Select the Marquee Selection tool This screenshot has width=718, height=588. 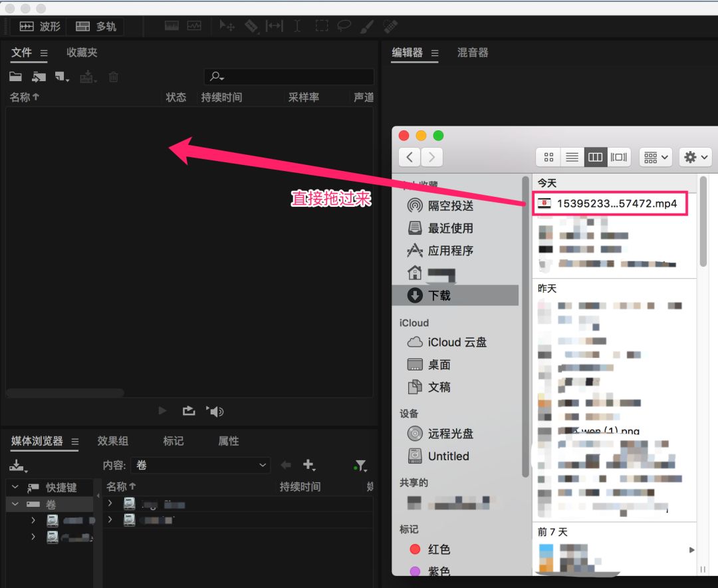[322, 26]
